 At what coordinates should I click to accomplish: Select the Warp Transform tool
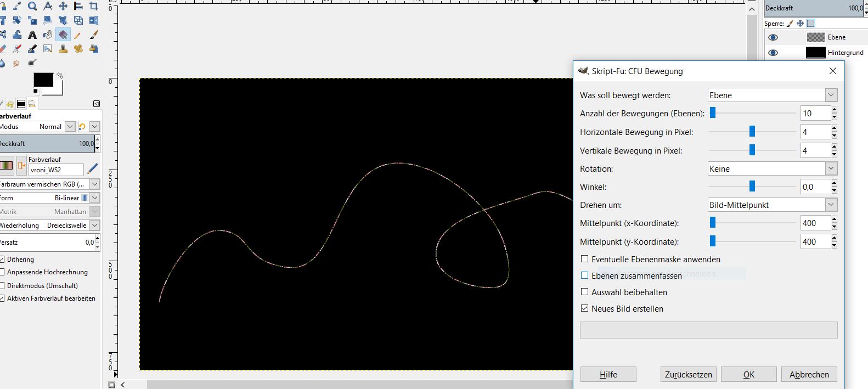[x=17, y=35]
